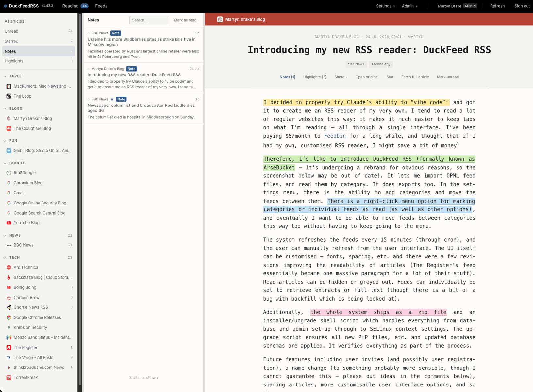Select the YouTube Blog feed icon
533x392 pixels.
[x=9, y=223]
